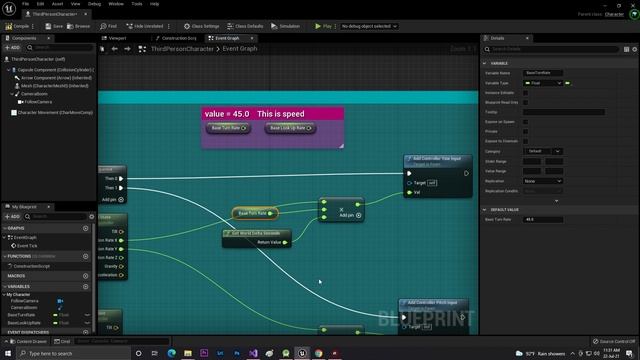Toggle Hide Unrelated in toolbar
The image size is (640, 360).
click(x=144, y=26)
